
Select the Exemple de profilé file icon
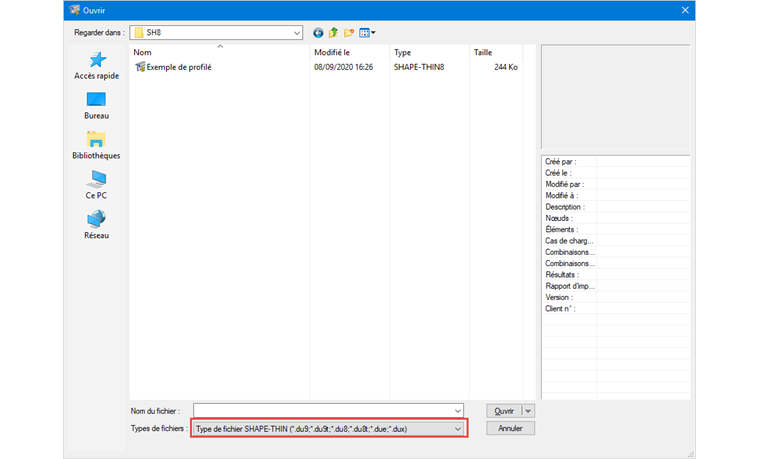click(140, 67)
